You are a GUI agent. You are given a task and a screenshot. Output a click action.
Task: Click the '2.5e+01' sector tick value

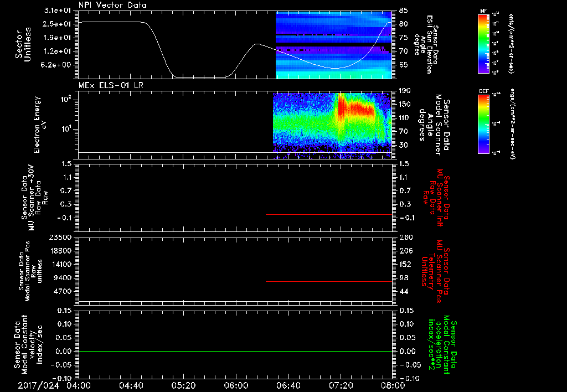57,24
